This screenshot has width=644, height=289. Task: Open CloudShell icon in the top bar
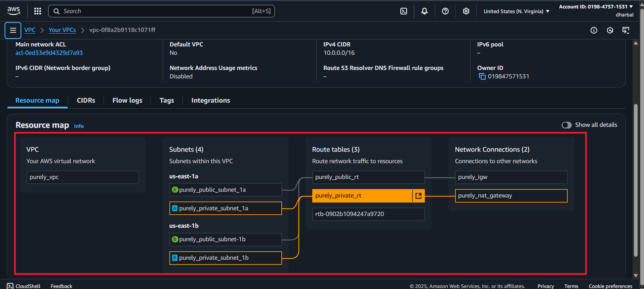point(404,11)
